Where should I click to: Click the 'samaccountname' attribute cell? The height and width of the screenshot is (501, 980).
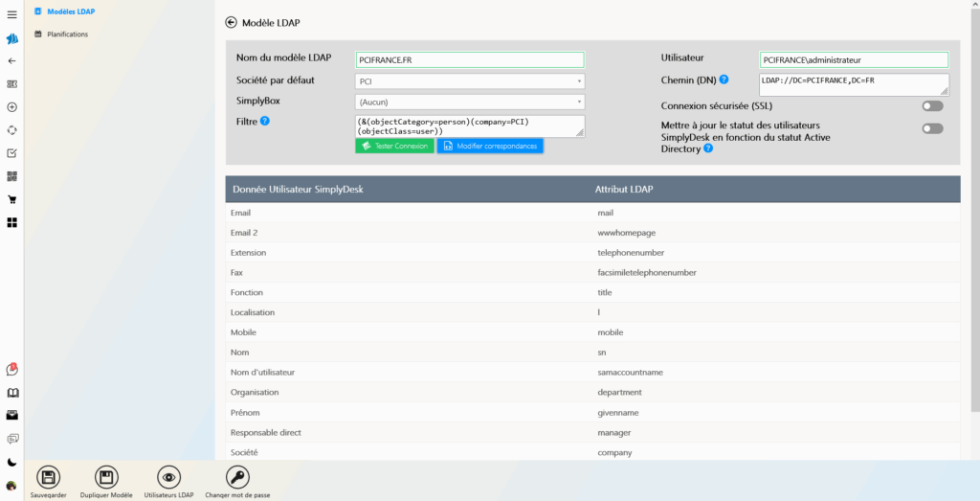tap(631, 372)
